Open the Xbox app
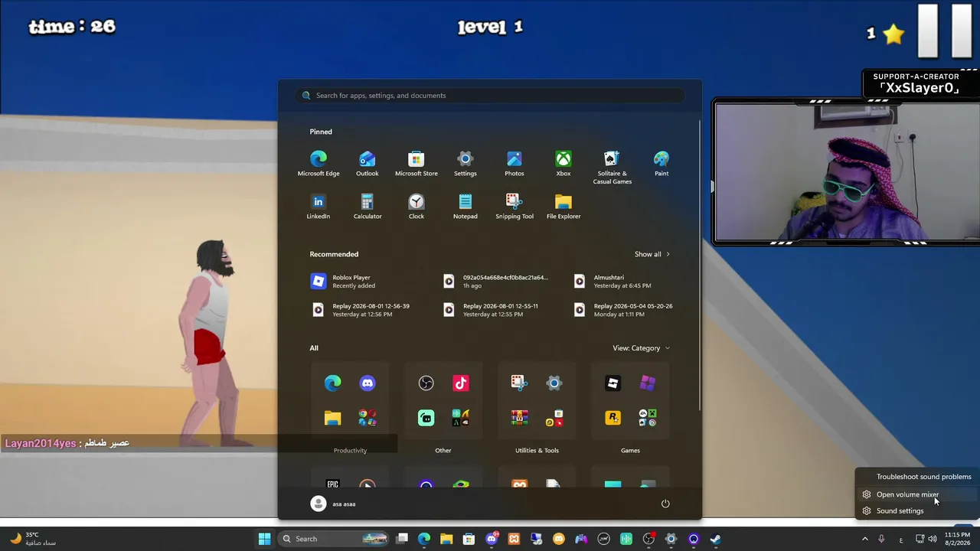The width and height of the screenshot is (980, 551). [x=563, y=164]
